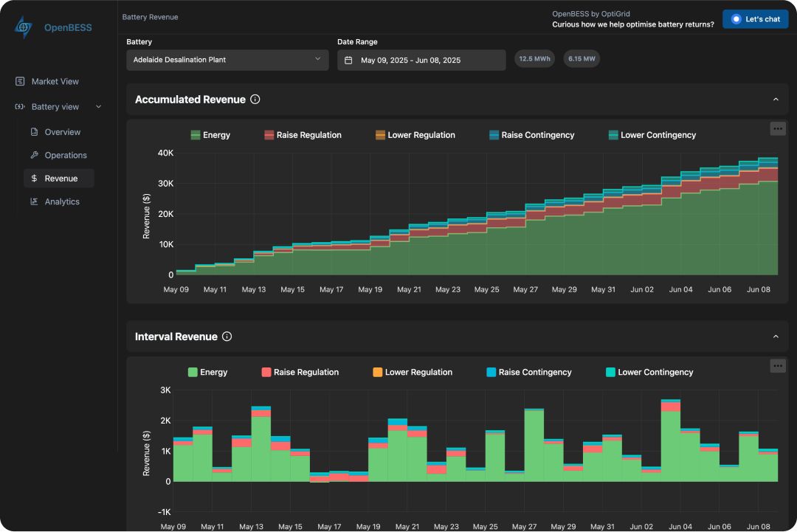Select the Analytics navigation item

(x=63, y=201)
